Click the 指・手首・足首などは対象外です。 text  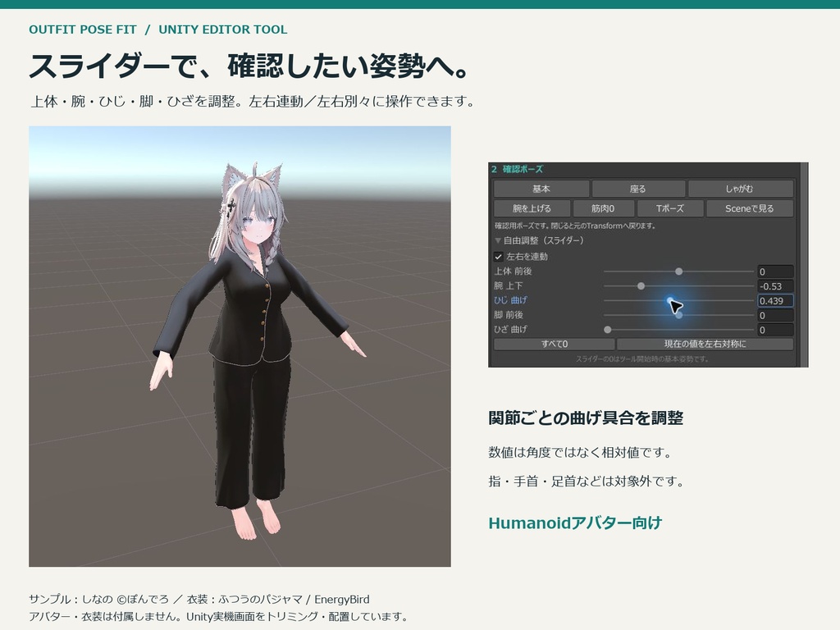point(587,482)
